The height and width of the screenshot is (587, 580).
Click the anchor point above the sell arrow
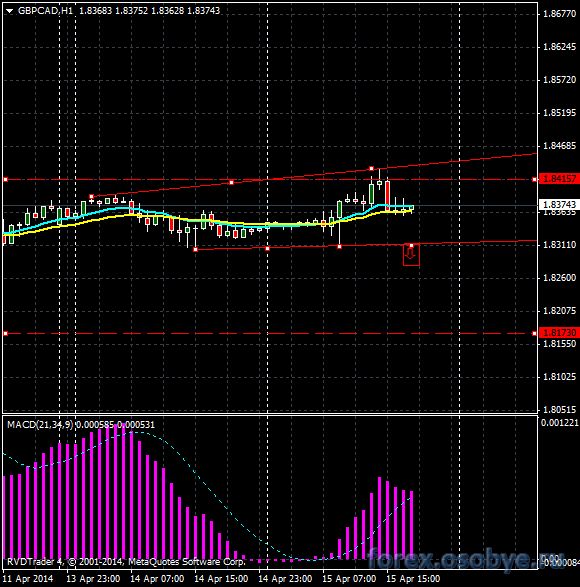pos(412,246)
